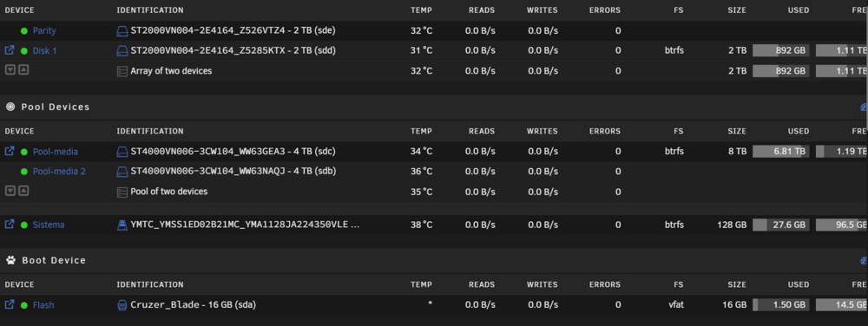Click the green status dot for Pool-media 2
The image size is (868, 326).
tap(23, 172)
